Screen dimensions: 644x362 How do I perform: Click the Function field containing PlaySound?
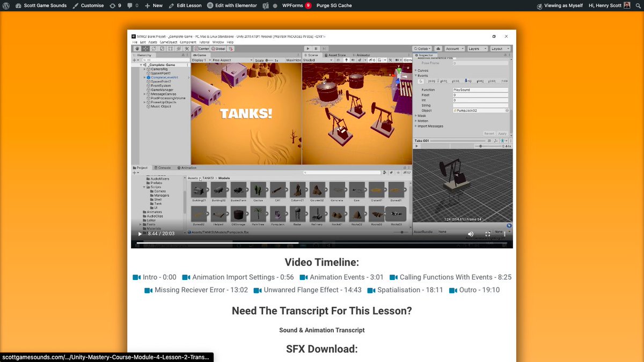point(480,90)
